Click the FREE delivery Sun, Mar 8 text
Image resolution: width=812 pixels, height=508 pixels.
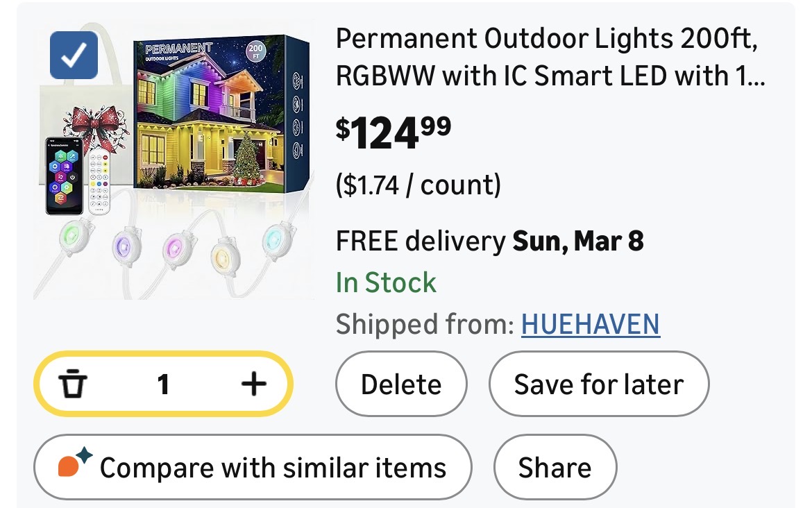pos(489,241)
